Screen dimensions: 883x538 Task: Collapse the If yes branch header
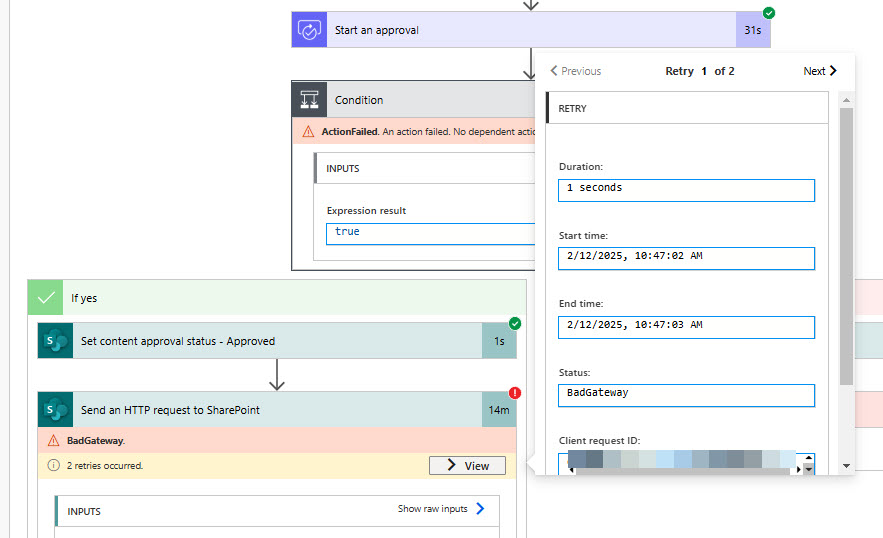click(x=277, y=297)
